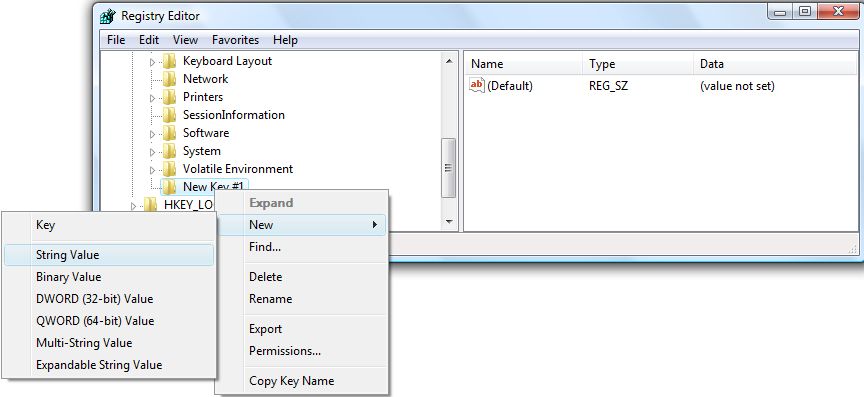Open the Favorites menu

[235, 40]
